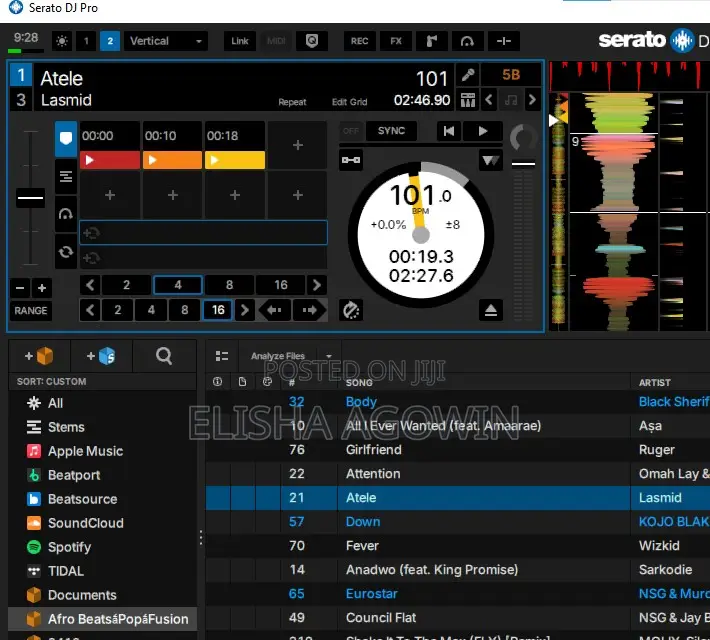Open Edit Grid

coord(349,102)
